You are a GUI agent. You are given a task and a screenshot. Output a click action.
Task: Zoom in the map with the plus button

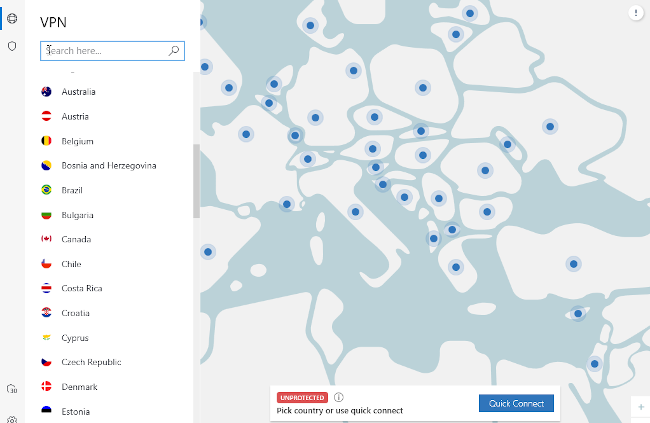click(x=640, y=406)
